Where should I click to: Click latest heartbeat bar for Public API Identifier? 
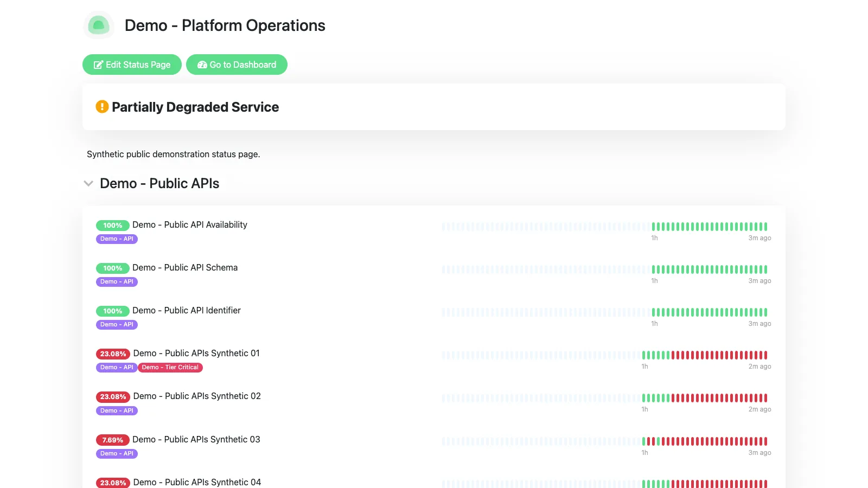click(765, 312)
